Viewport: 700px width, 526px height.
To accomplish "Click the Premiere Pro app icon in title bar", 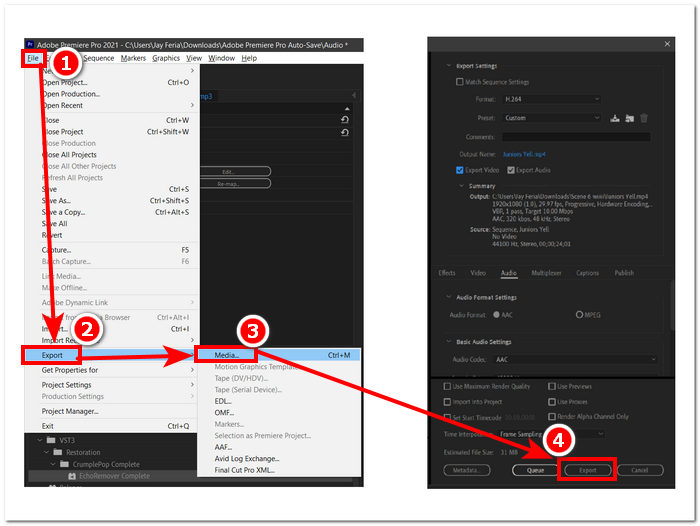I will [30, 44].
